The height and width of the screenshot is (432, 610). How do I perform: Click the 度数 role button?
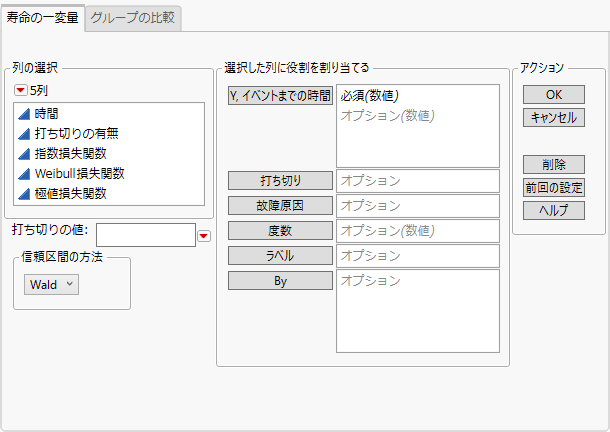(280, 231)
